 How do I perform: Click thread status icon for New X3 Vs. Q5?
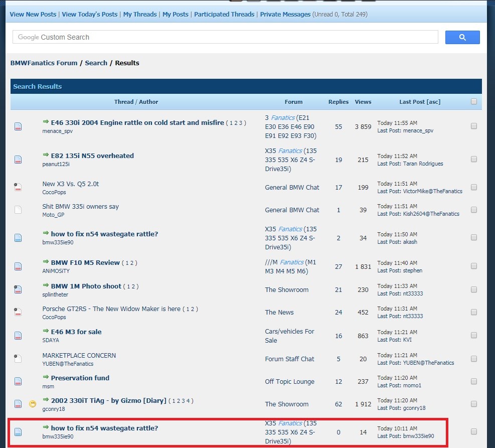pos(18,188)
